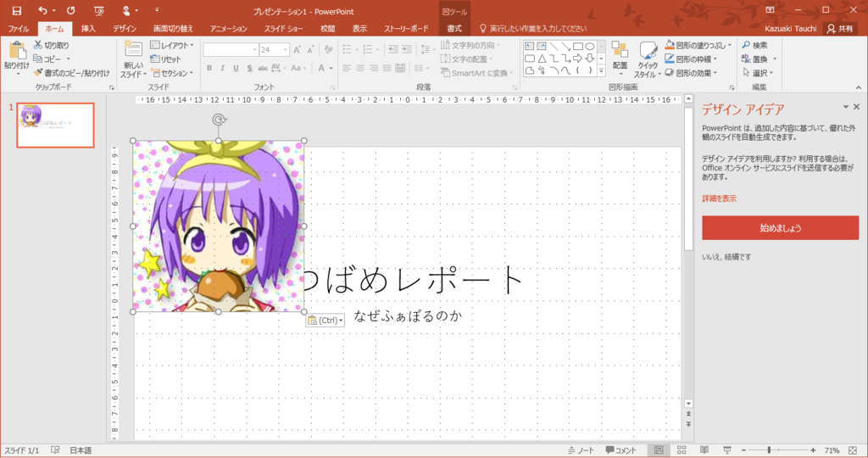Start slideshow from beginning icon in title bar

coord(99,10)
